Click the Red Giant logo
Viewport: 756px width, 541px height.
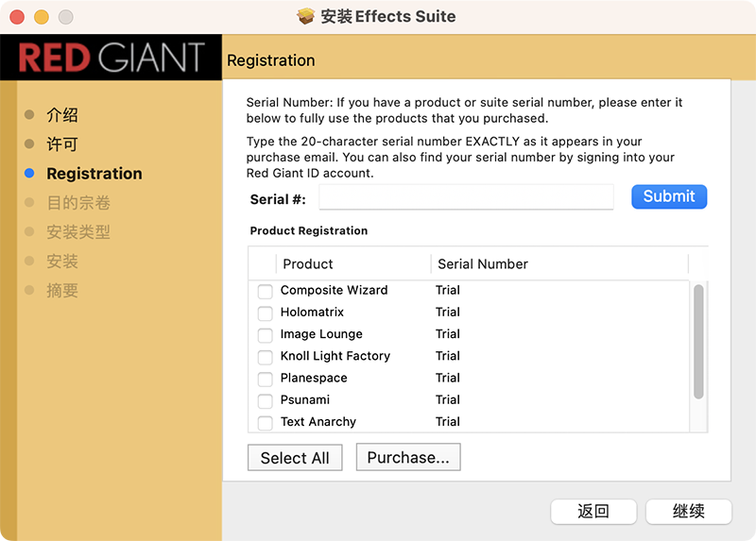(112, 58)
